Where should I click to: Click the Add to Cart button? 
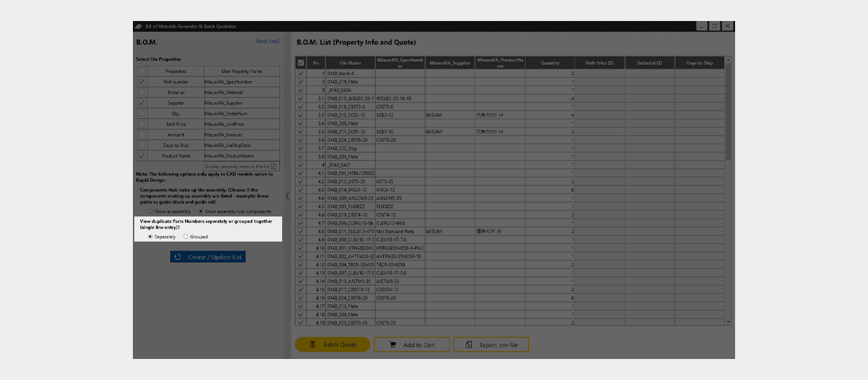pyautogui.click(x=412, y=345)
